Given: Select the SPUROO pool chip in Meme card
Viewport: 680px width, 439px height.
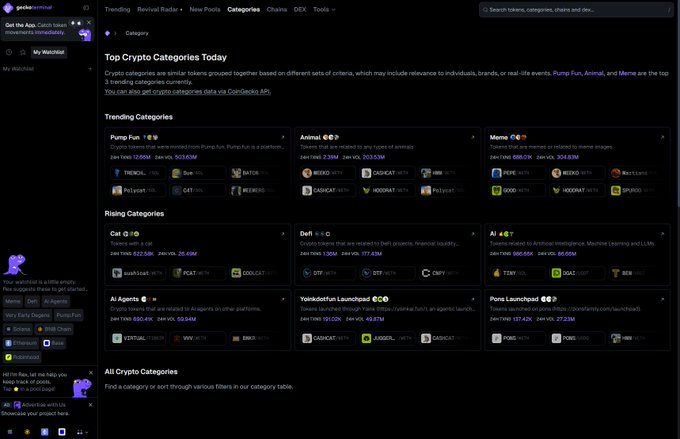Looking at the screenshot, I should tap(637, 190).
